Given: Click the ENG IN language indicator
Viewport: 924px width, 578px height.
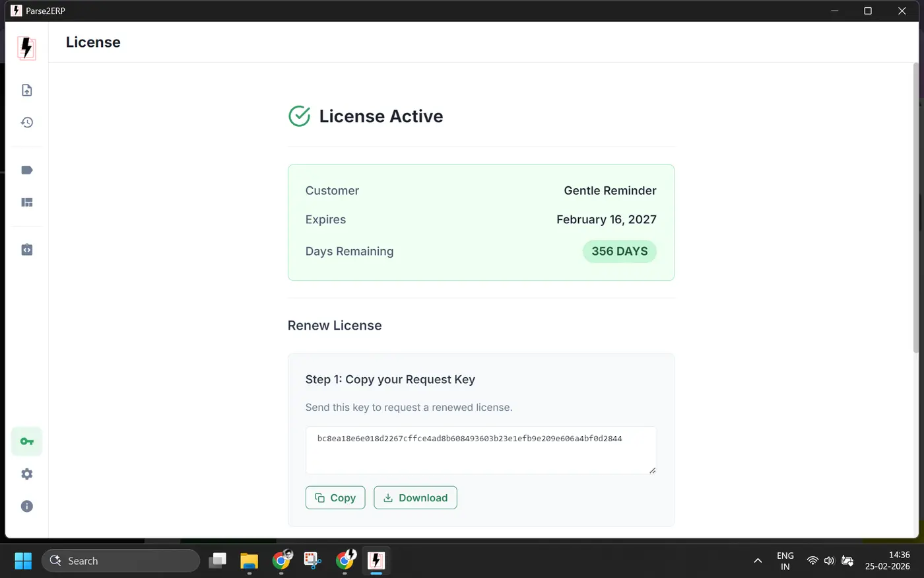Looking at the screenshot, I should 785,561.
